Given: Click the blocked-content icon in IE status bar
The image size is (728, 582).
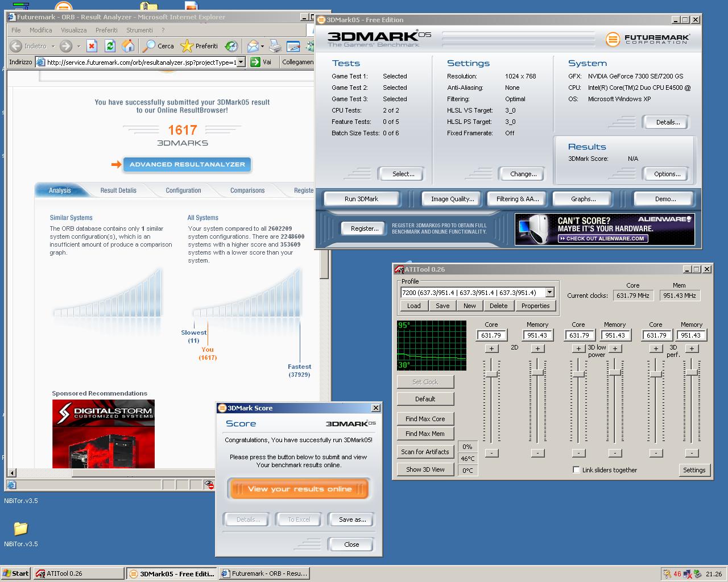Looking at the screenshot, I should coord(209,484).
